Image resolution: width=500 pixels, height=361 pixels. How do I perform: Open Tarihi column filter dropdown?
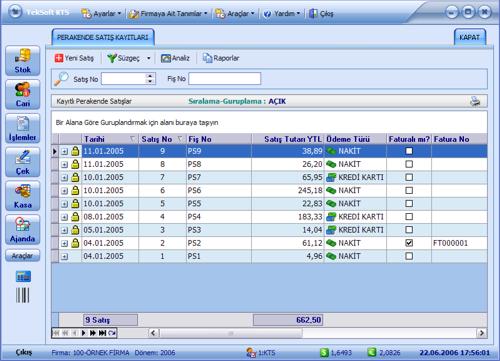(133, 139)
